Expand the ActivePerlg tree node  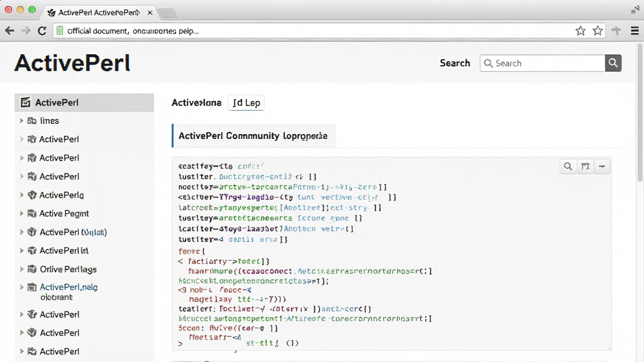pos(21,195)
